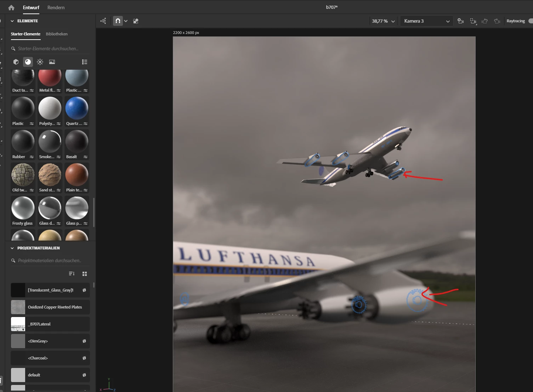This screenshot has height=392, width=533.
Task: Open properties icon on Duct tape
Action: click(32, 91)
